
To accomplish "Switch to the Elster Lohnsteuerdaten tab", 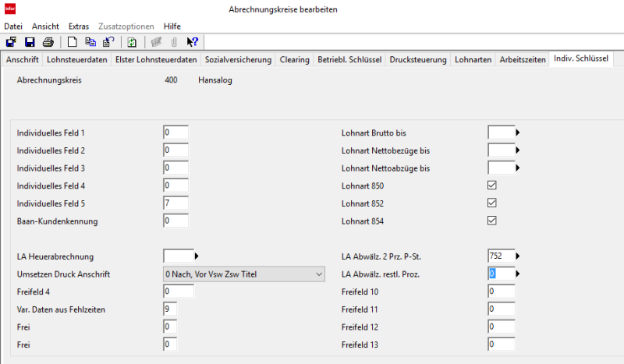I will point(156,60).
